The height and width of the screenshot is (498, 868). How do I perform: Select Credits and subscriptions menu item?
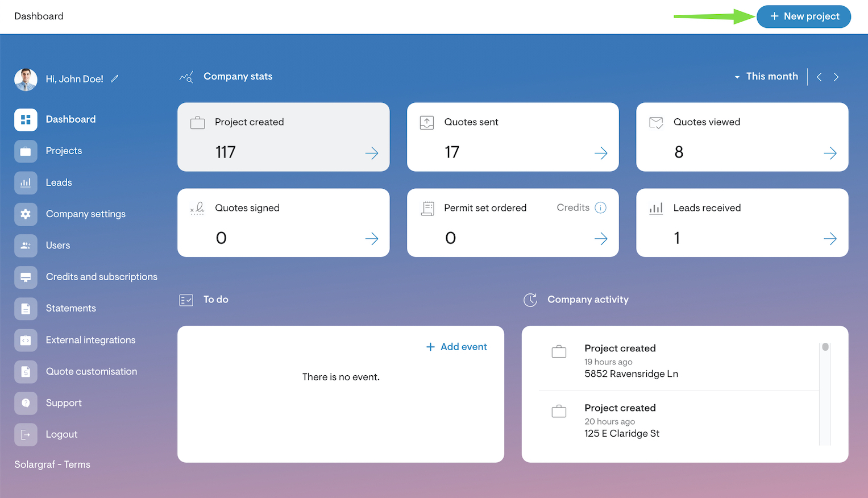[x=101, y=277]
